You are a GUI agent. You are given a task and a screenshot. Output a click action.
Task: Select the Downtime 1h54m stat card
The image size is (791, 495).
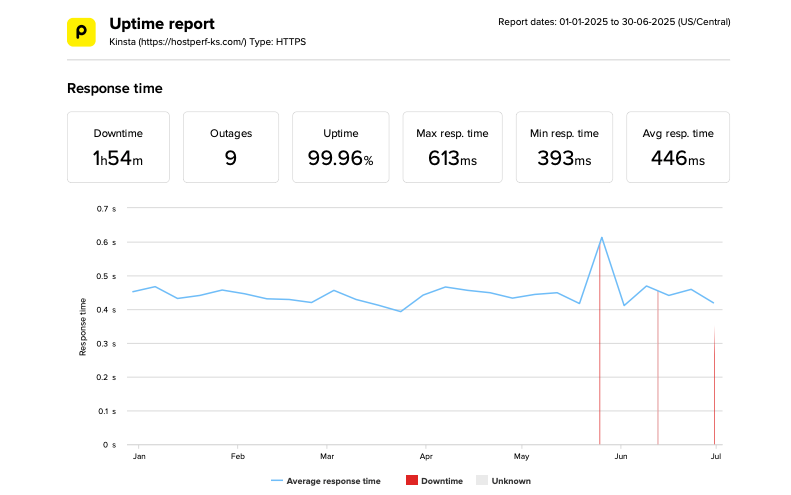118,147
